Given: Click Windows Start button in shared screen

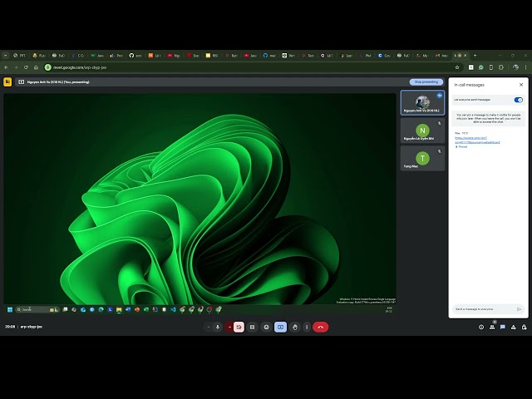Looking at the screenshot, I should pos(10,309).
